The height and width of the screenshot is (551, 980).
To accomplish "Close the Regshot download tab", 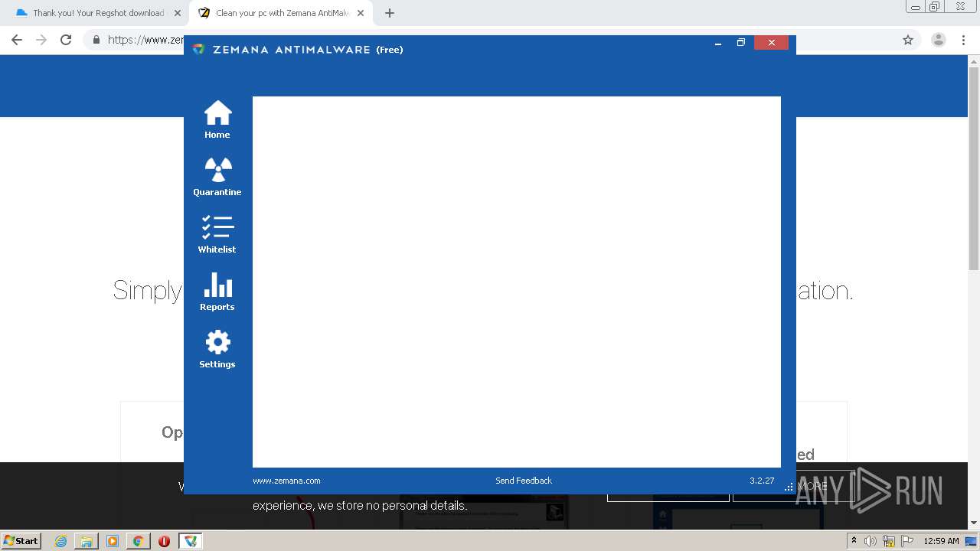I will [x=178, y=13].
